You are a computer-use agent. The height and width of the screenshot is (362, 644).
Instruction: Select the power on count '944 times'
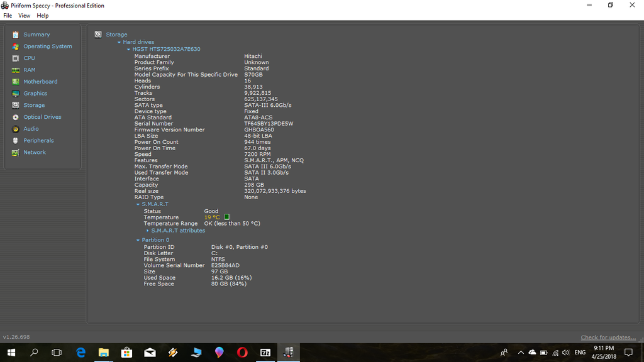point(257,142)
